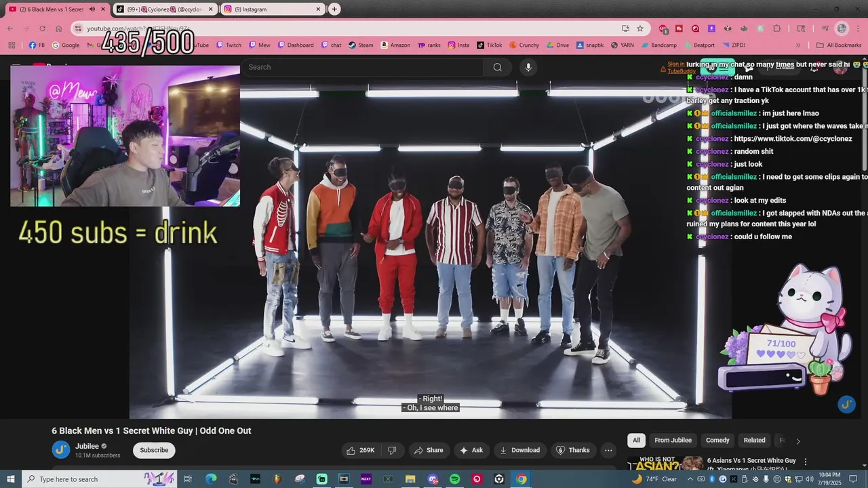868x488 pixels.
Task: Select the Related chip
Action: (x=754, y=441)
